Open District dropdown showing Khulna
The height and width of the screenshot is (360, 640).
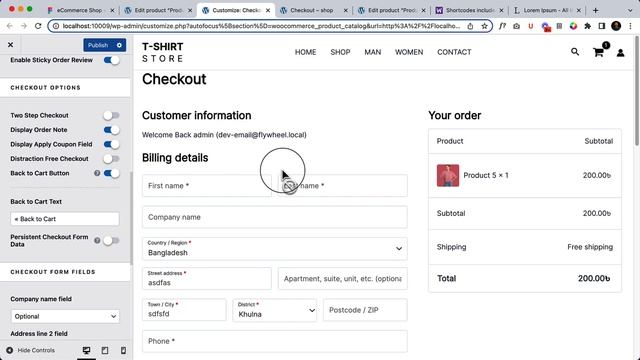click(275, 310)
